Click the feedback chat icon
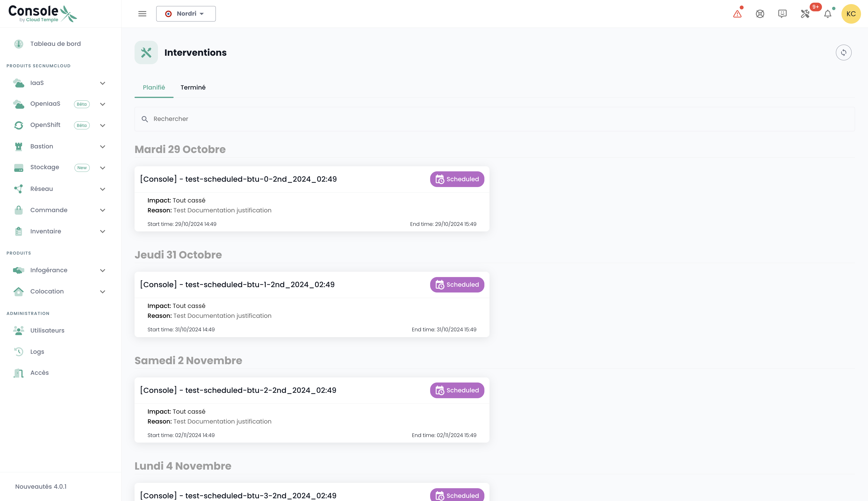Screen dimensions: 868x501 [782, 14]
